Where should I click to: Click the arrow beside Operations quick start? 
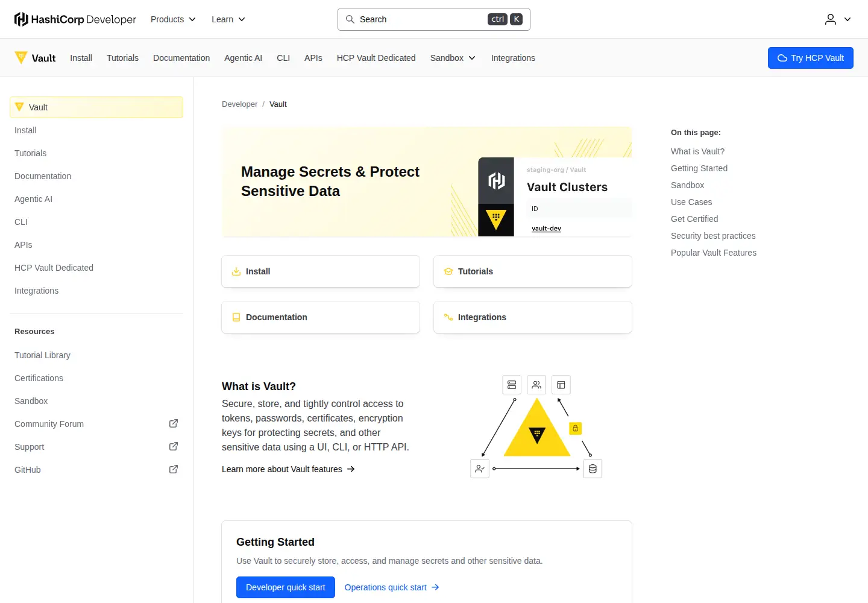(435, 587)
